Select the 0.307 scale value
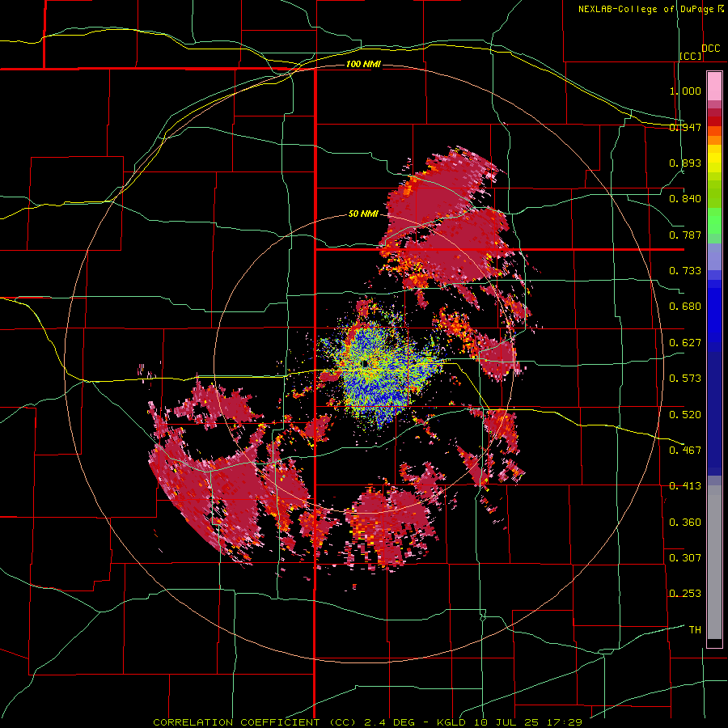This screenshot has width=728, height=728. 685,558
